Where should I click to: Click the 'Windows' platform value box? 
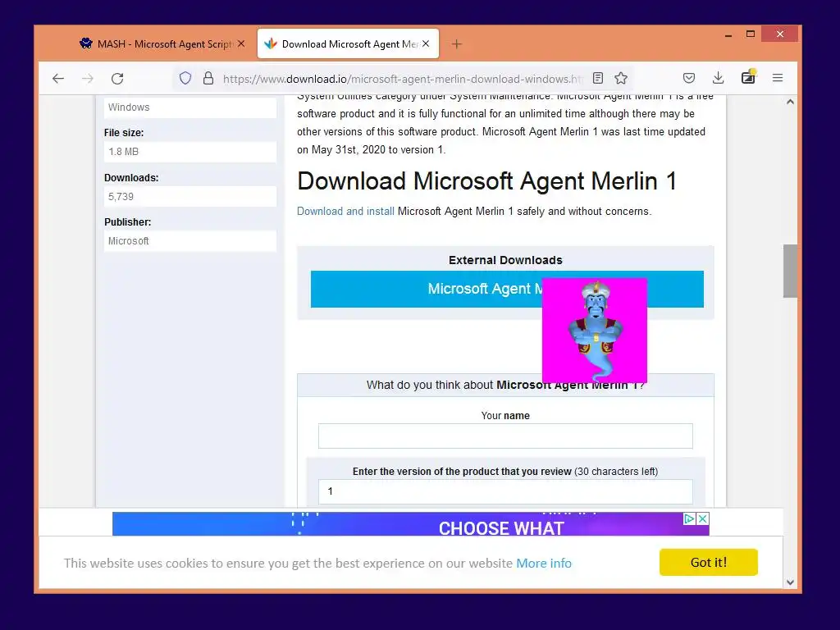[x=190, y=107]
